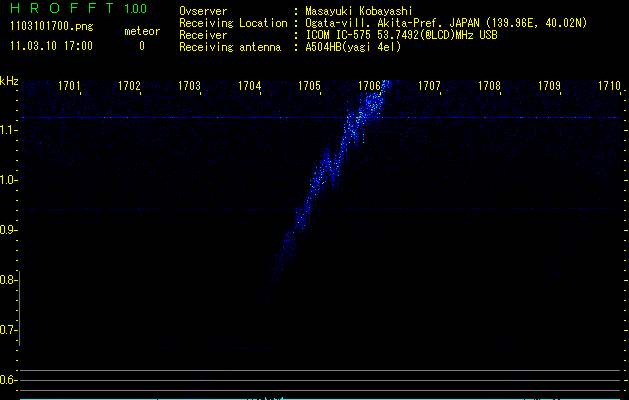Click the HROFFT 1.0.0 title text
The image size is (629, 400).
(78, 8)
